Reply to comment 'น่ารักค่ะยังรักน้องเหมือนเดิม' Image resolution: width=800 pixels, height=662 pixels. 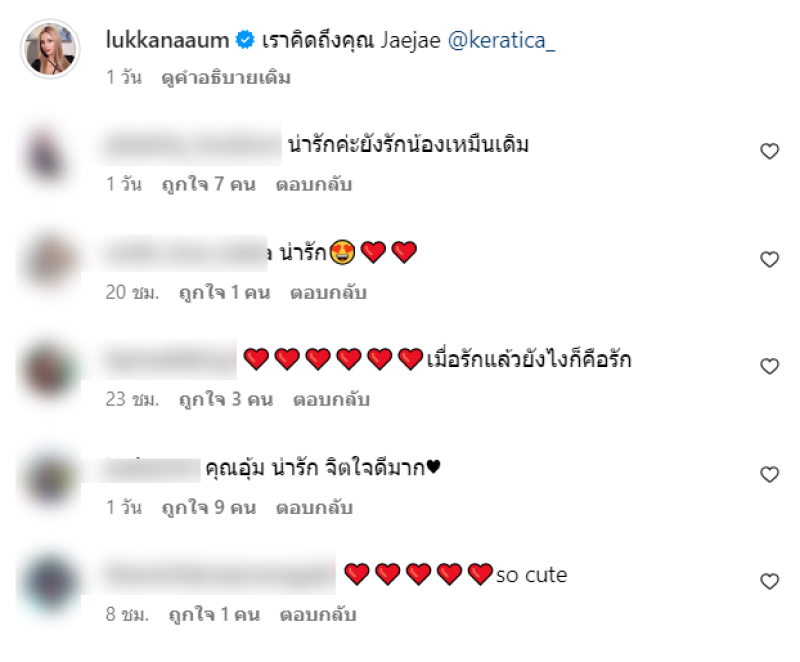314,184
